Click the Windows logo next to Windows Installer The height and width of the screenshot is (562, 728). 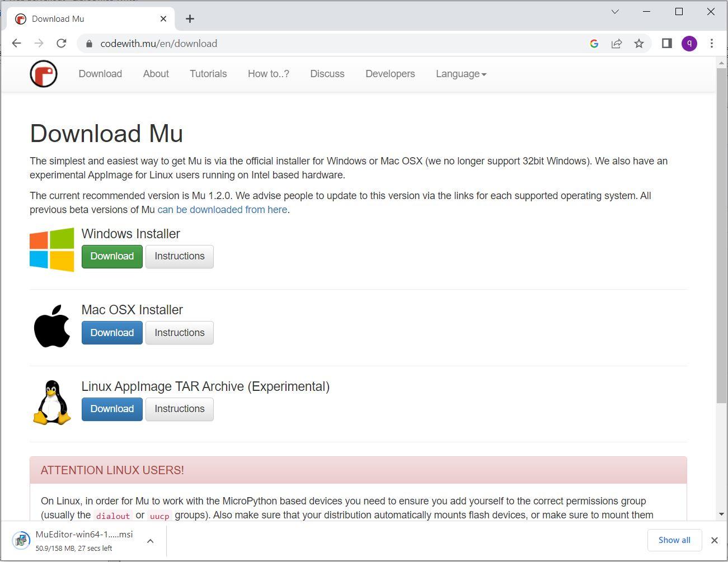click(x=51, y=249)
